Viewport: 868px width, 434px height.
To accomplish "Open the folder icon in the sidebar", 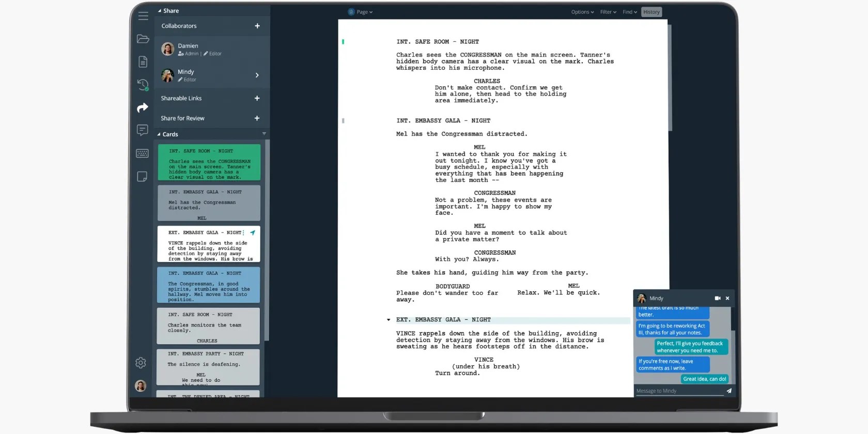I will 143,39.
